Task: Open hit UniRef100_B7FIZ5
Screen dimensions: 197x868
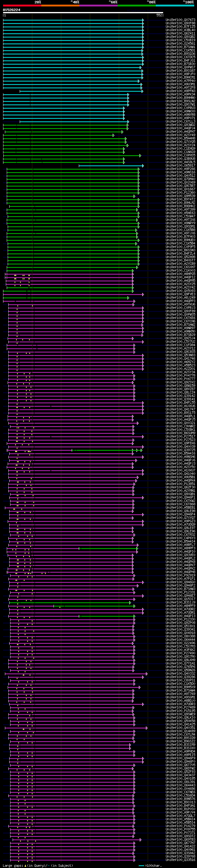Action: pos(180,26)
